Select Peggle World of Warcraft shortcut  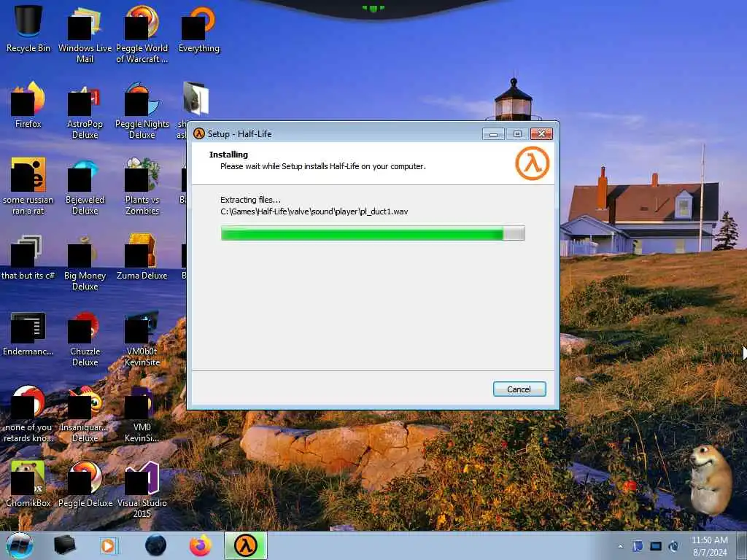tap(142, 34)
